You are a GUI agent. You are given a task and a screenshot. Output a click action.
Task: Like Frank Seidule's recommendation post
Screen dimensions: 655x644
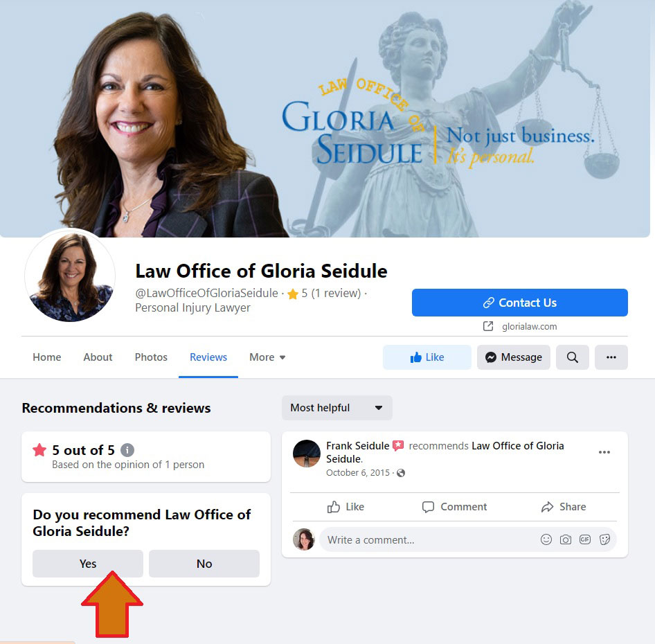346,507
